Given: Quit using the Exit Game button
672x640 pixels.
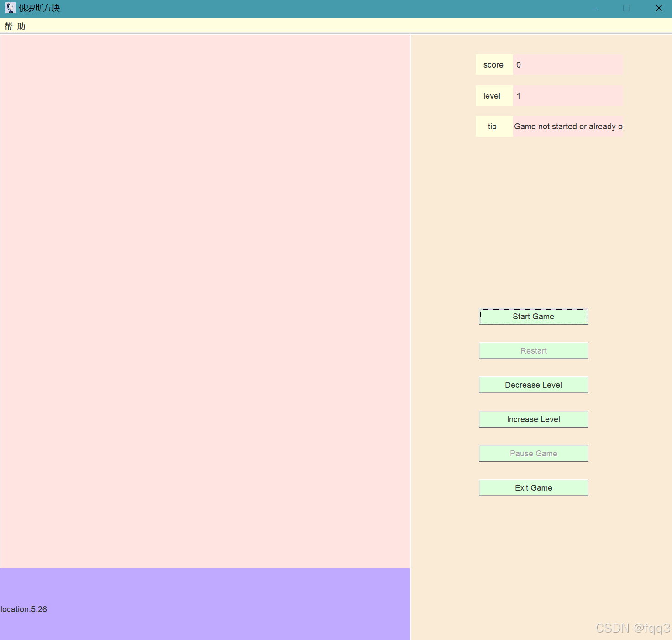Looking at the screenshot, I should point(533,488).
